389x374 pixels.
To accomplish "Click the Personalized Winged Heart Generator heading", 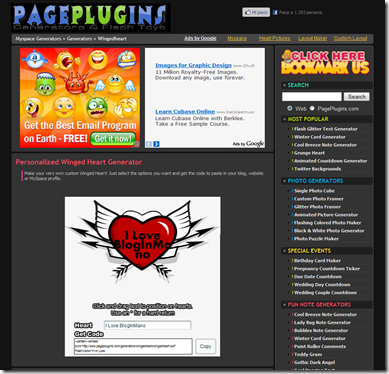I will tap(79, 162).
